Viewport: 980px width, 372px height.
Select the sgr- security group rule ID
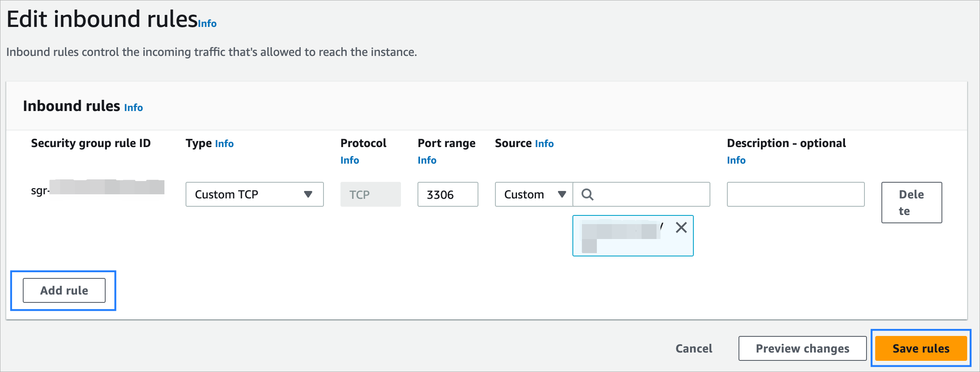coord(97,190)
